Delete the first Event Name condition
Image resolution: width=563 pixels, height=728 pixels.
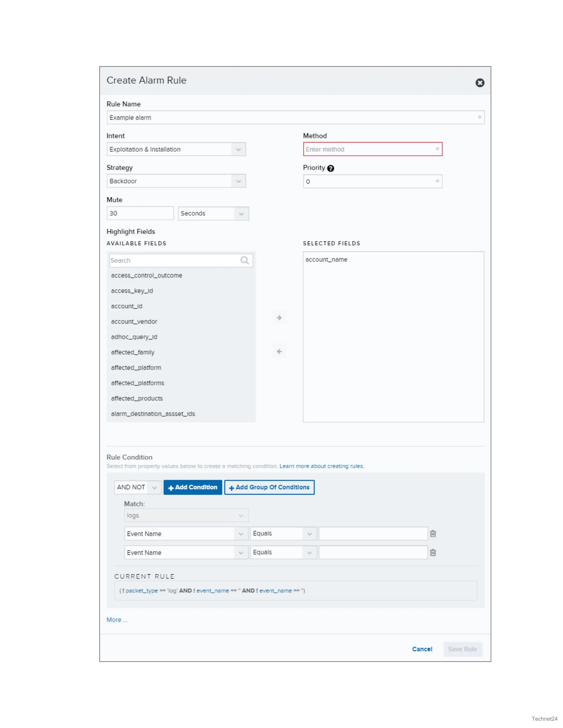click(x=433, y=533)
